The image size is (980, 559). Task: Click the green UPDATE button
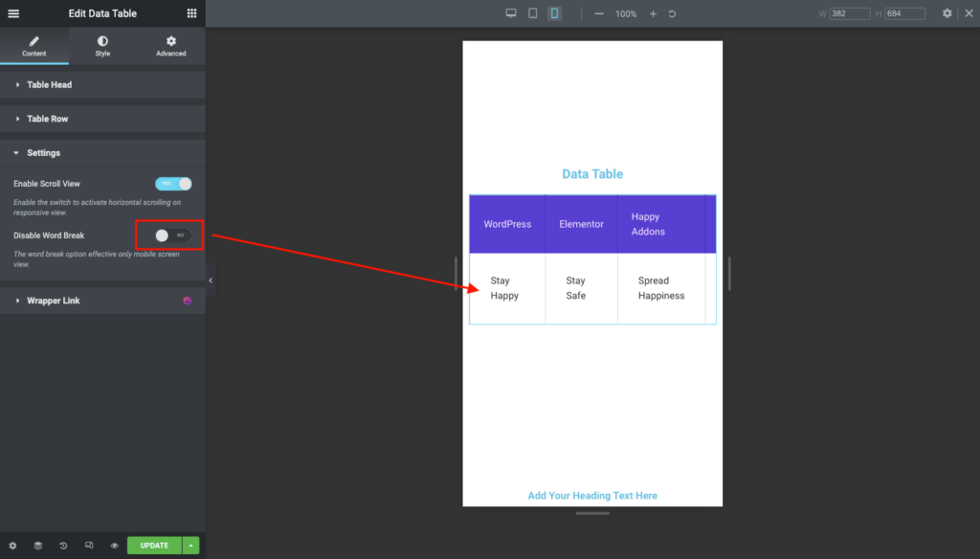(x=154, y=546)
